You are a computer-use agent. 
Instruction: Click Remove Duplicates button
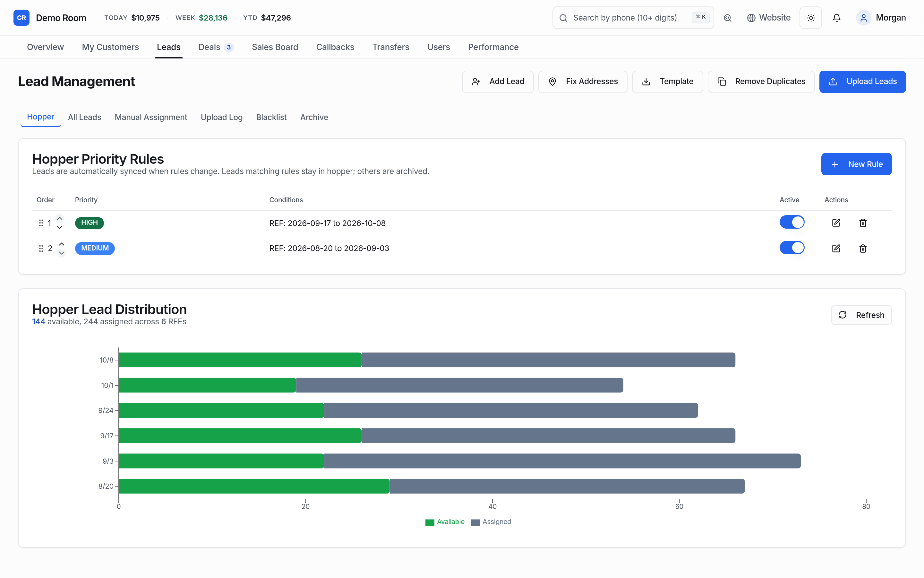coord(761,82)
